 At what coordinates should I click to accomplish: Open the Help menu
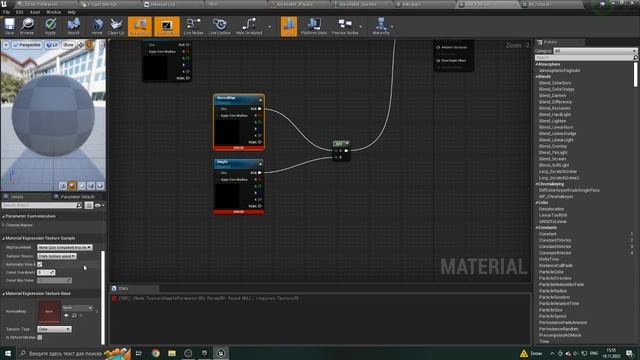point(71,12)
